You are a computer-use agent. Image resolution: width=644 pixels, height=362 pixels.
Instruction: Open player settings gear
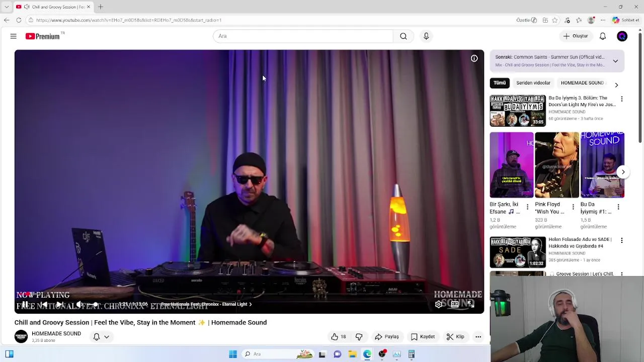coord(439,304)
